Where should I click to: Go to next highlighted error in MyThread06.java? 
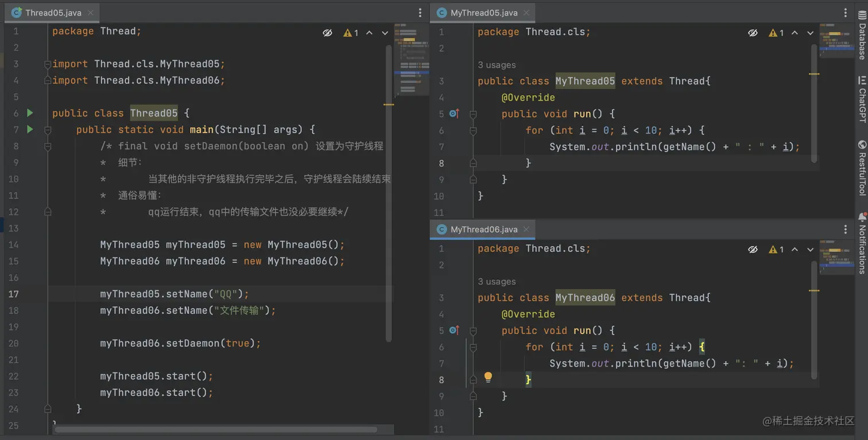tap(811, 250)
